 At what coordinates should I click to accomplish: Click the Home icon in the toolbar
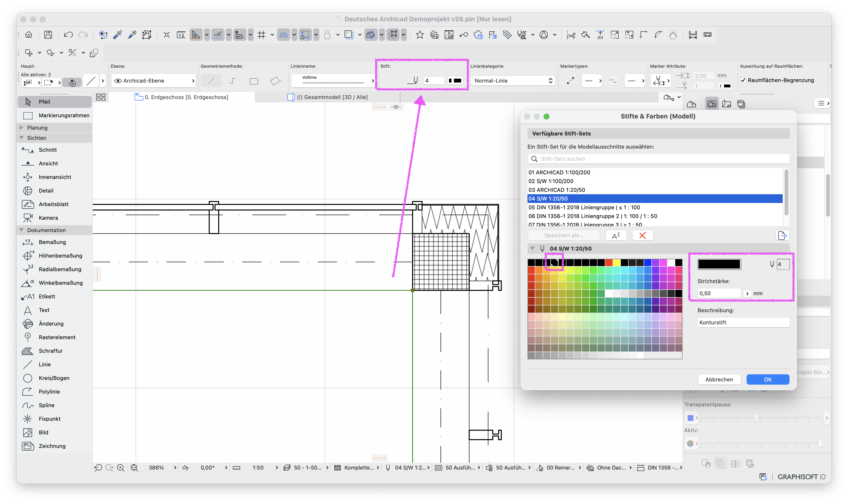click(x=29, y=35)
